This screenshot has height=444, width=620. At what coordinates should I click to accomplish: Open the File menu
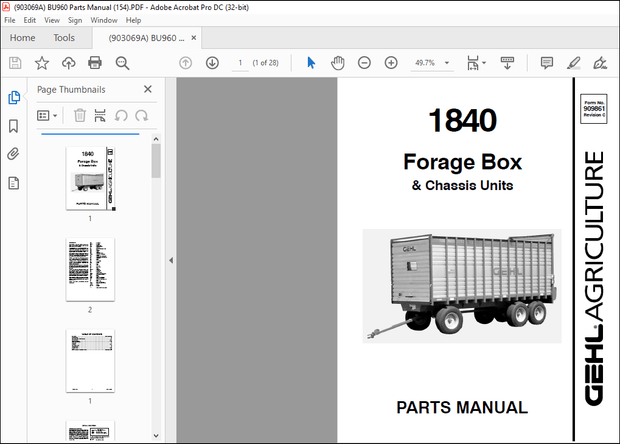(x=10, y=20)
